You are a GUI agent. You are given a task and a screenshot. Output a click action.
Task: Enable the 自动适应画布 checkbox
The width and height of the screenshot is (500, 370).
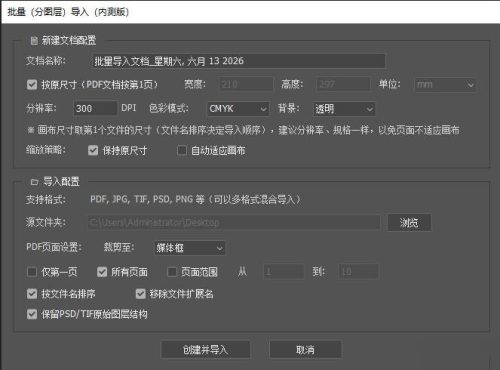(182, 151)
